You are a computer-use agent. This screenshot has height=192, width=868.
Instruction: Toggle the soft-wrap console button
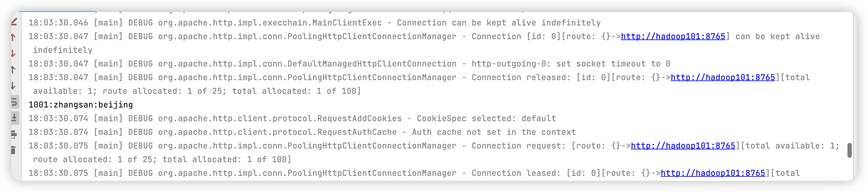pyautogui.click(x=14, y=102)
